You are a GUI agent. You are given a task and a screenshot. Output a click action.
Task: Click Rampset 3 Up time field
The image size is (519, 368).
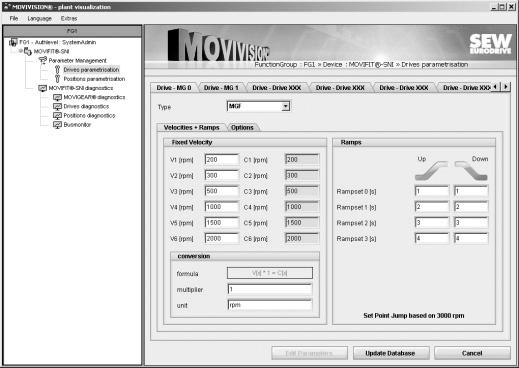(432, 239)
